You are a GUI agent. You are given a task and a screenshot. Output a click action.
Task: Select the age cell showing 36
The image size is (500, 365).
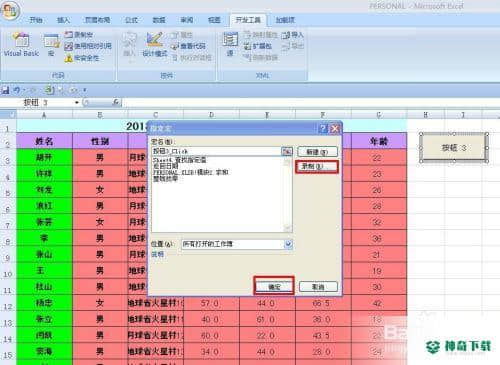pyautogui.click(x=379, y=239)
